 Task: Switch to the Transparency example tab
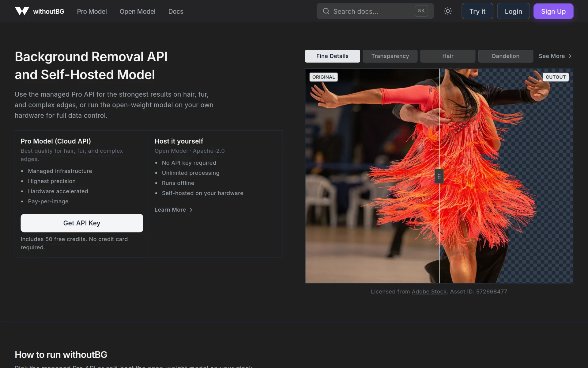(x=390, y=56)
